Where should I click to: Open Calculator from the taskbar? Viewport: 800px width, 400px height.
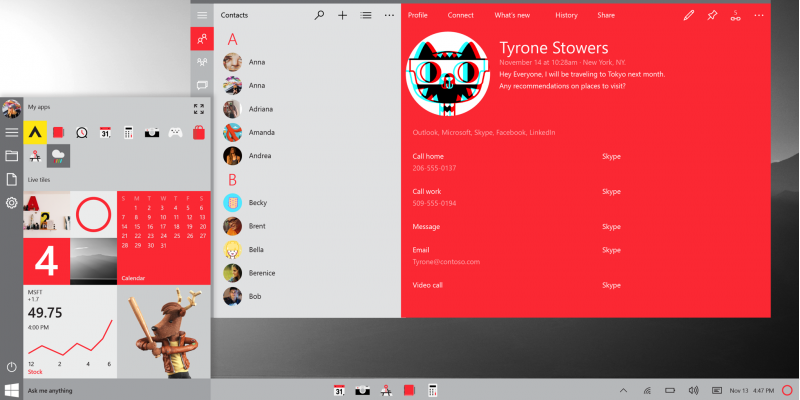click(x=433, y=390)
